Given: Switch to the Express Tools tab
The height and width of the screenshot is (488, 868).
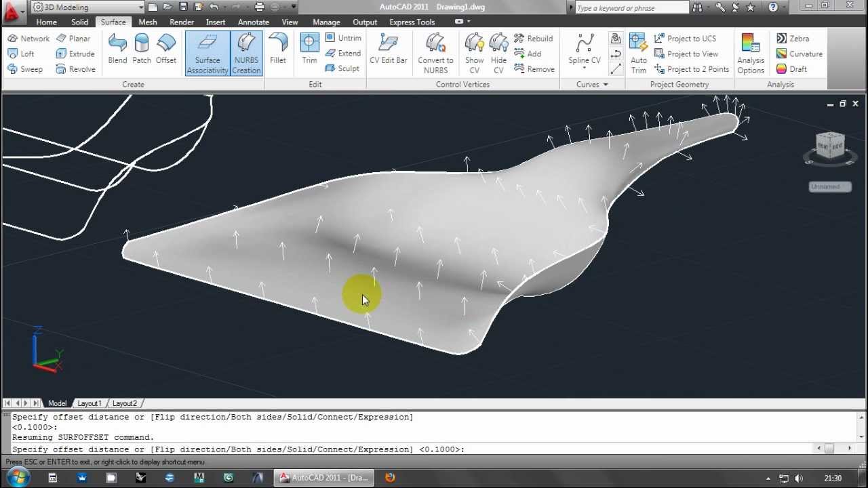Looking at the screenshot, I should [x=412, y=22].
